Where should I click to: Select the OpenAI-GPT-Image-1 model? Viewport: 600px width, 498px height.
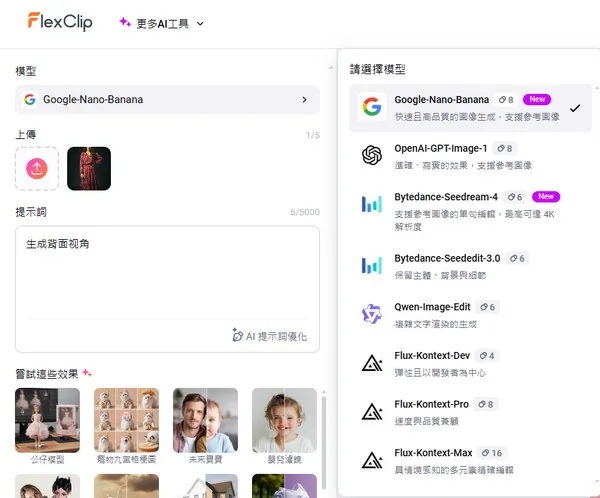470,156
